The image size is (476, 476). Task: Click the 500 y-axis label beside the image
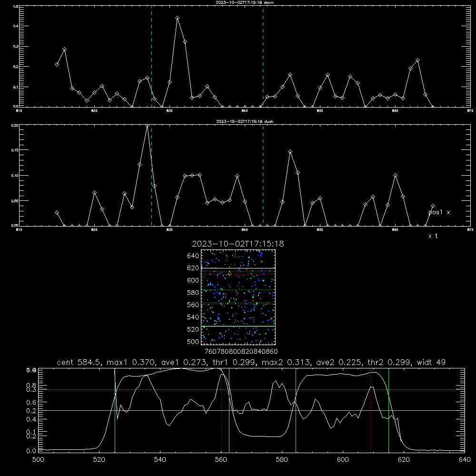pyautogui.click(x=193, y=341)
